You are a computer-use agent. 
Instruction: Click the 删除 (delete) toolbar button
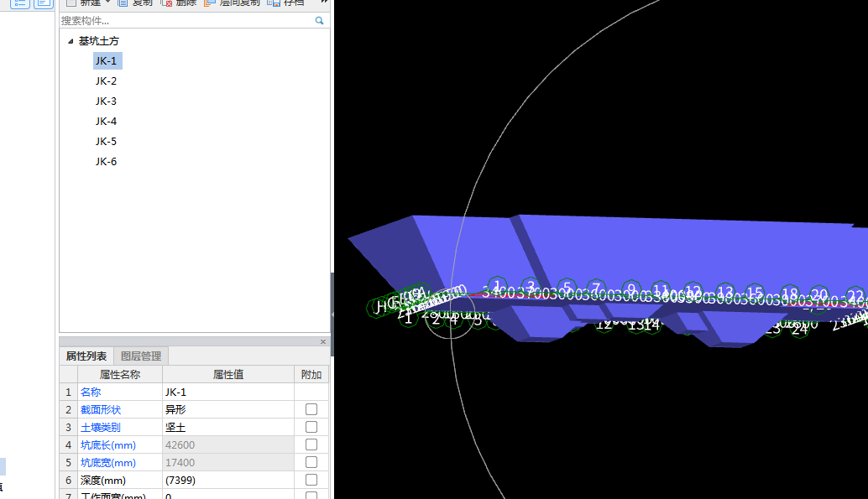coord(178,3)
